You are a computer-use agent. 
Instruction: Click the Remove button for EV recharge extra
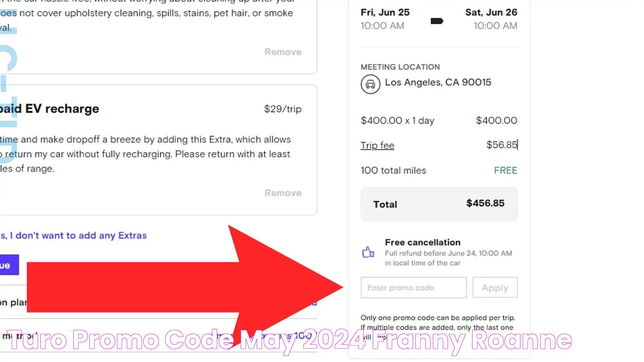[x=283, y=192]
